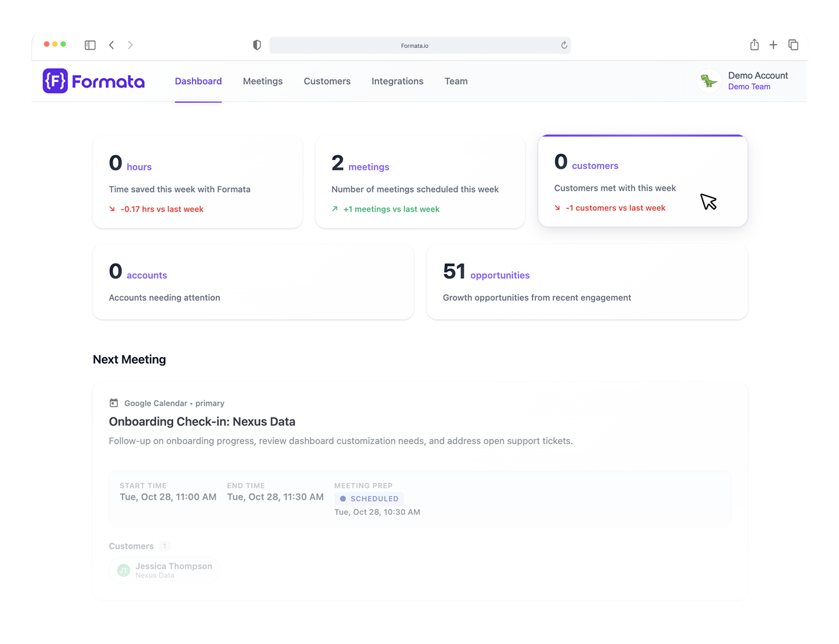This screenshot has height=644, width=839.
Task: Click the tab overview icon
Action: [x=793, y=45]
